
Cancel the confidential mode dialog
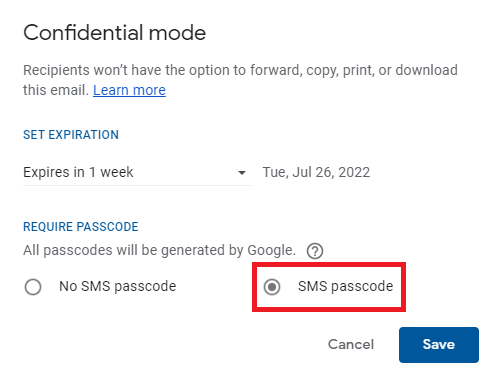coord(351,344)
